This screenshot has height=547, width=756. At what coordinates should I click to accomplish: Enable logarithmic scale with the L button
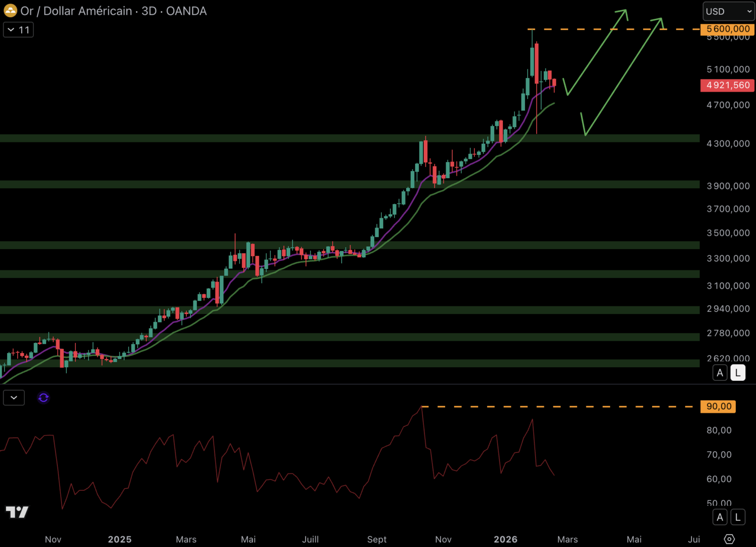click(738, 372)
